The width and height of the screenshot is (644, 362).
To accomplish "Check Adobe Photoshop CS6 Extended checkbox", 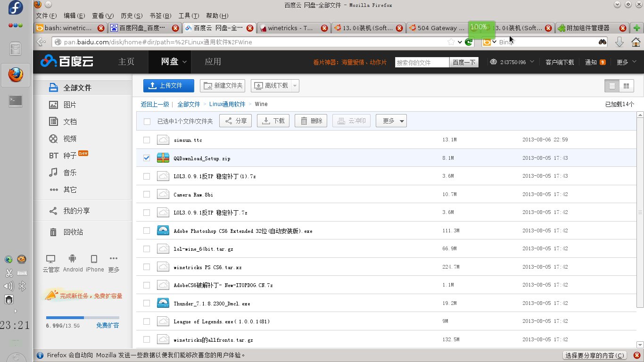I will (147, 230).
